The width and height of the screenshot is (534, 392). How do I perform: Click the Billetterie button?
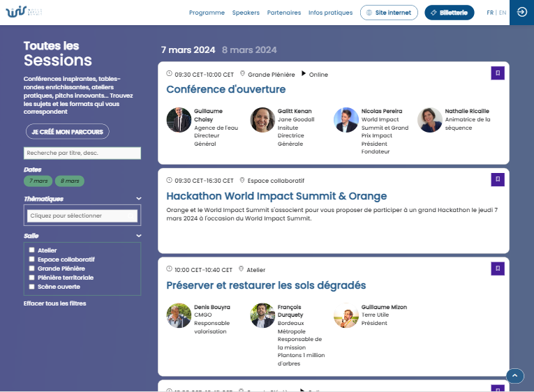tap(449, 13)
